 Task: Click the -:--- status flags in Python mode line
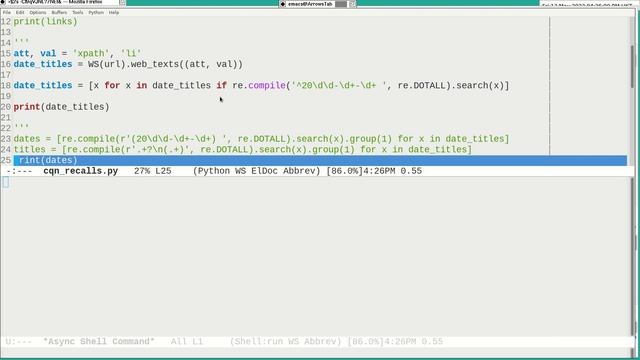pyautogui.click(x=19, y=171)
